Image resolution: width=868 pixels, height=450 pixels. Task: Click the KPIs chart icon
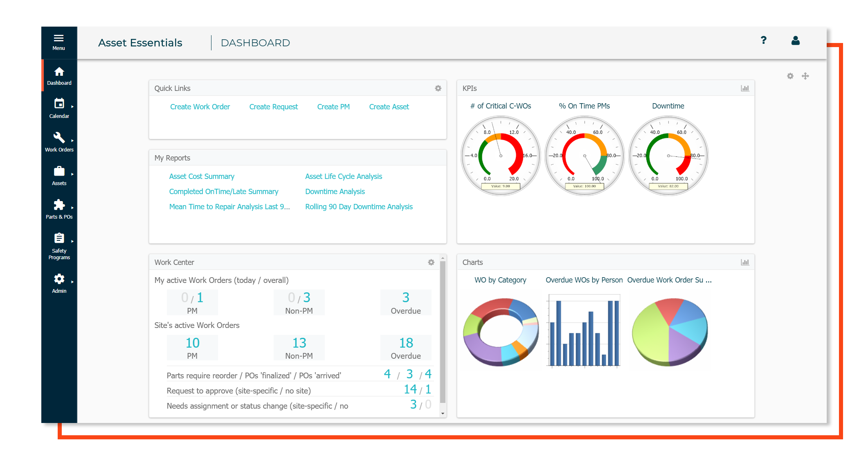[x=745, y=88]
